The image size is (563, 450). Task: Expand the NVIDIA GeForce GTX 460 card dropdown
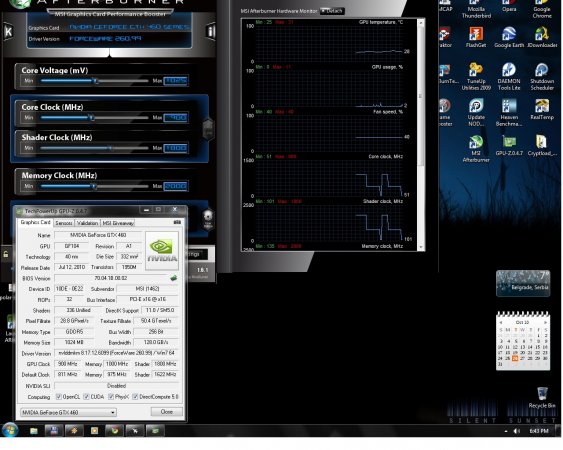pos(68,412)
